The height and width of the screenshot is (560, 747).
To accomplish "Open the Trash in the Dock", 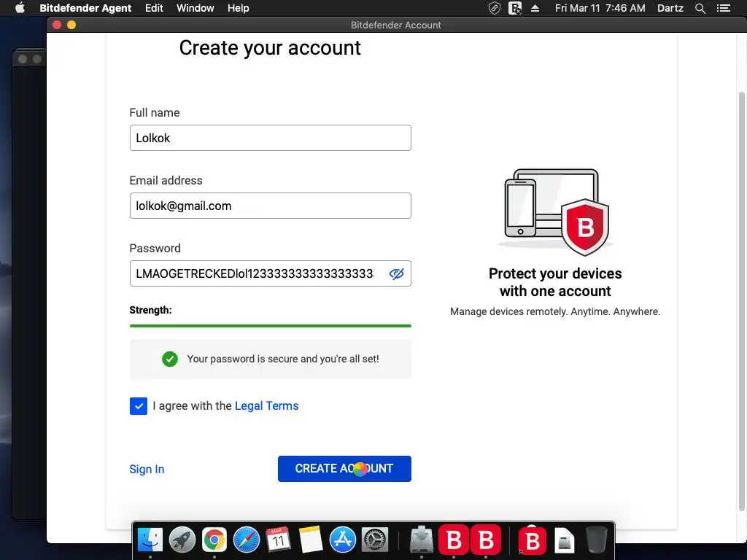I will [596, 540].
